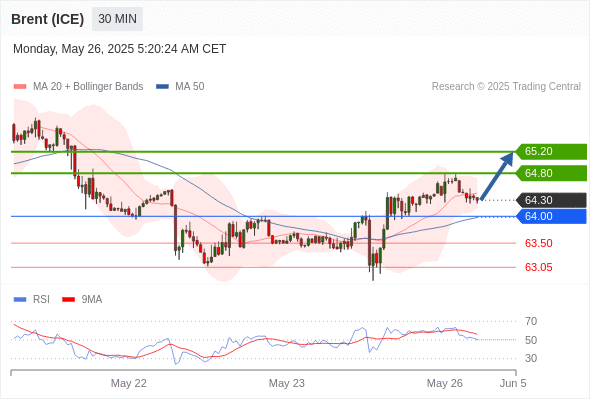Viewport: 590px width, 400px height.
Task: Select the 65.20 green target price tag
Action: (x=551, y=151)
